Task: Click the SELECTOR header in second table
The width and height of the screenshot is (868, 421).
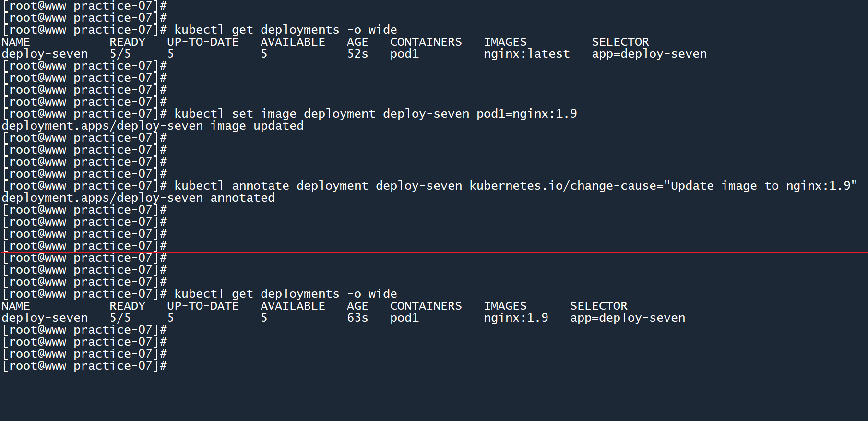Action: point(598,306)
